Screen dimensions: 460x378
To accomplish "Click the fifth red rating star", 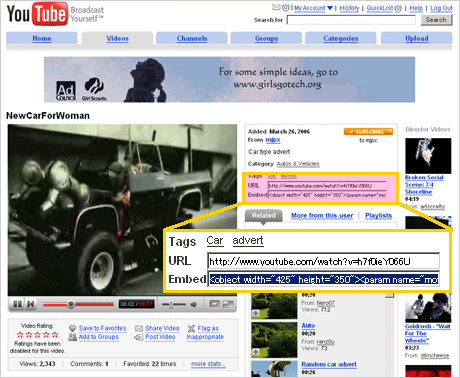I will (55, 335).
